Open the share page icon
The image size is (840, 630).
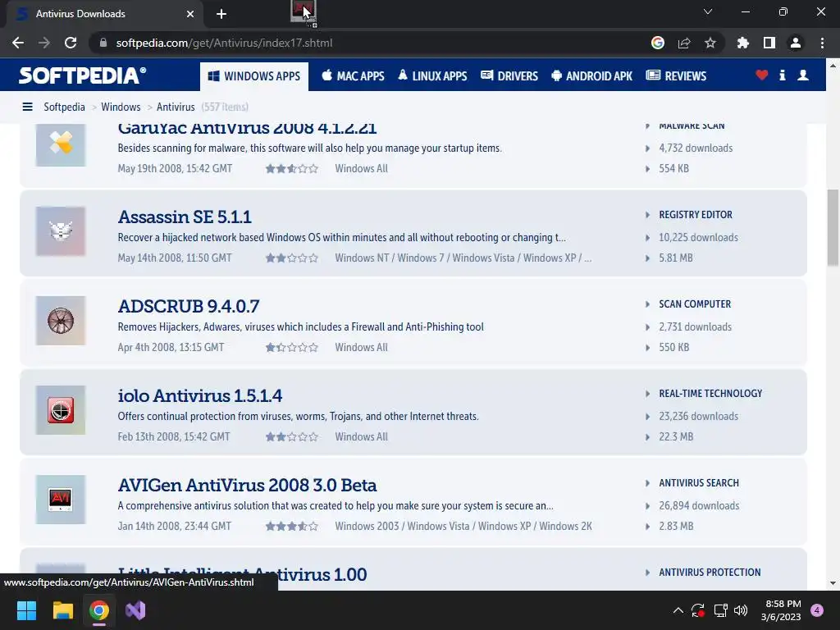point(684,43)
